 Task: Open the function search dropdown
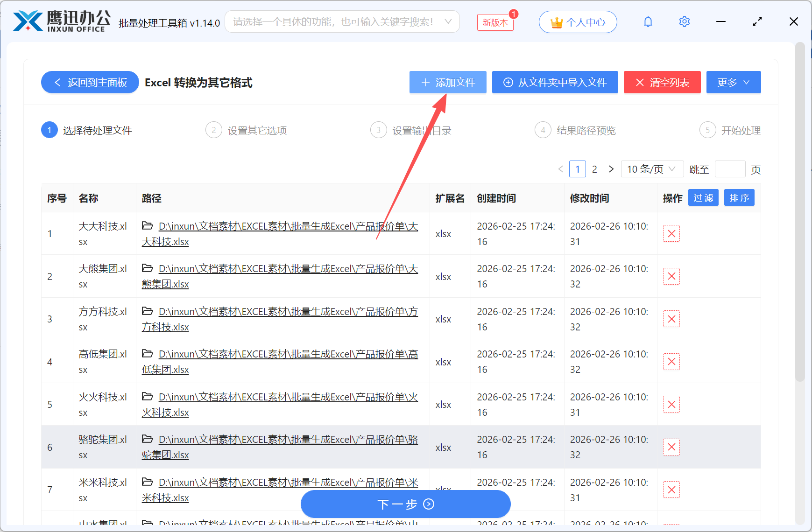tap(342, 21)
